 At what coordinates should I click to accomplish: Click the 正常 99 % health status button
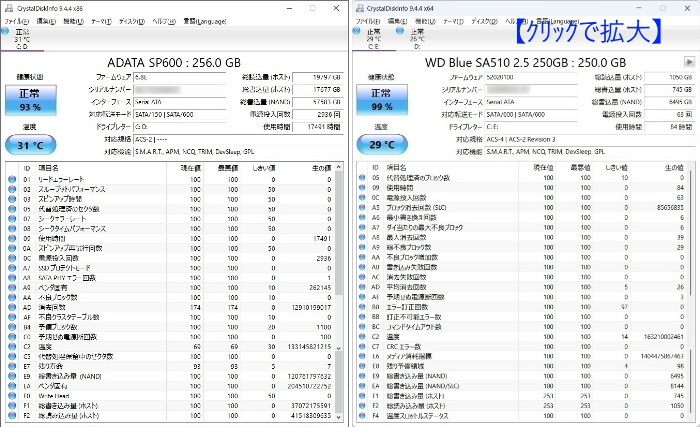pos(382,100)
